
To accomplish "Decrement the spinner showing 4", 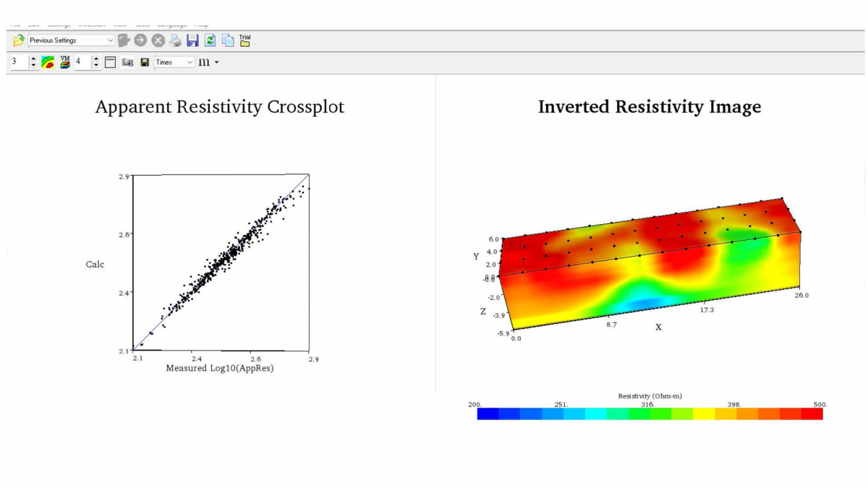I will click(x=96, y=66).
